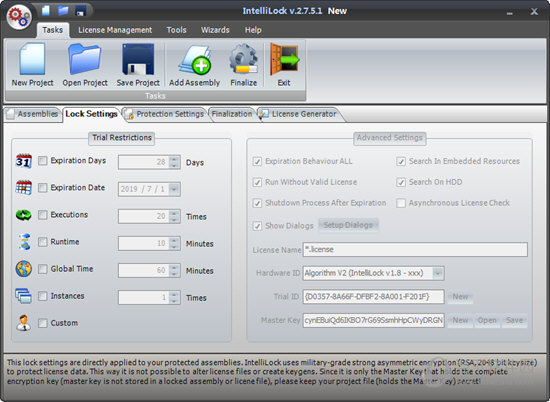Add Assembly with the plus icon
Image resolution: width=550 pixels, height=402 pixels.
tap(194, 65)
